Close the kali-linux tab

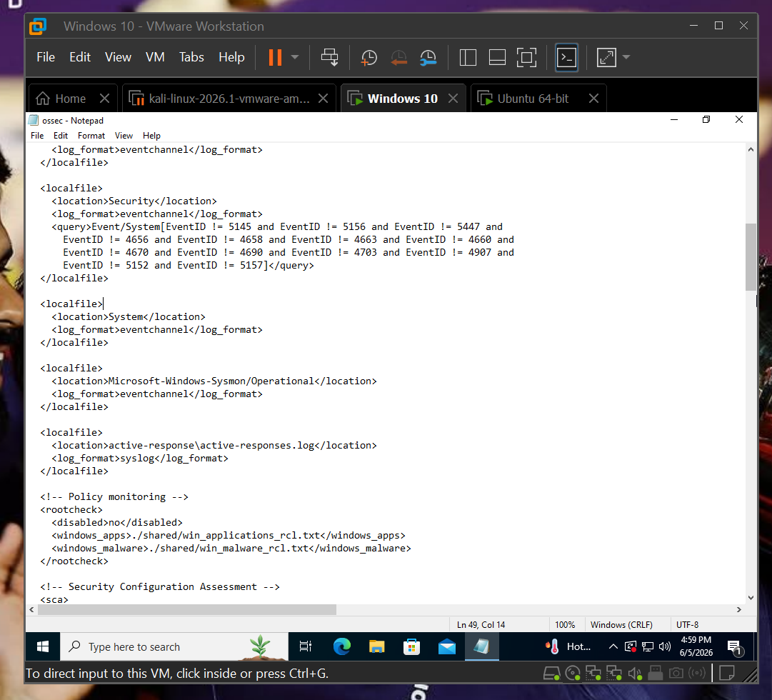tap(323, 99)
